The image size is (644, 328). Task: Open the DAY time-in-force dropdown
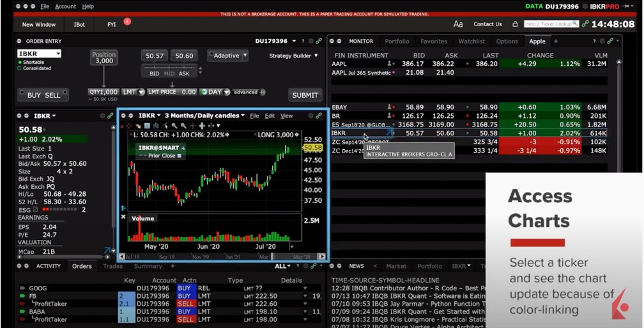point(215,92)
